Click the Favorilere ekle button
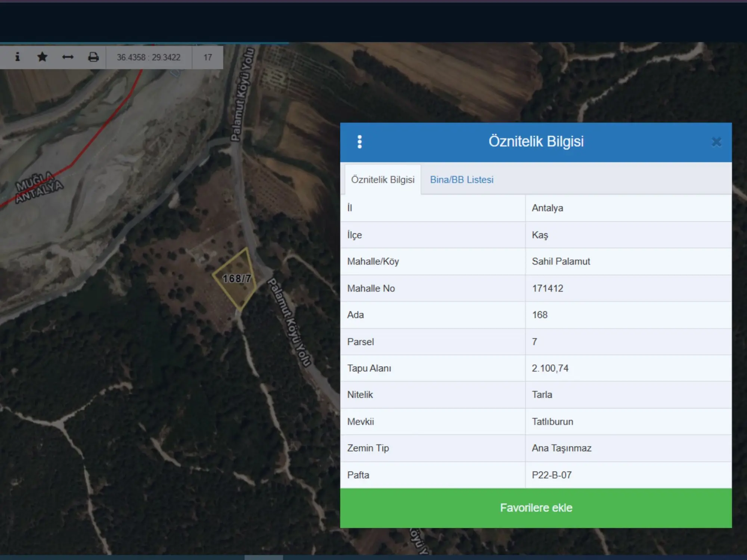The width and height of the screenshot is (747, 560). click(536, 508)
